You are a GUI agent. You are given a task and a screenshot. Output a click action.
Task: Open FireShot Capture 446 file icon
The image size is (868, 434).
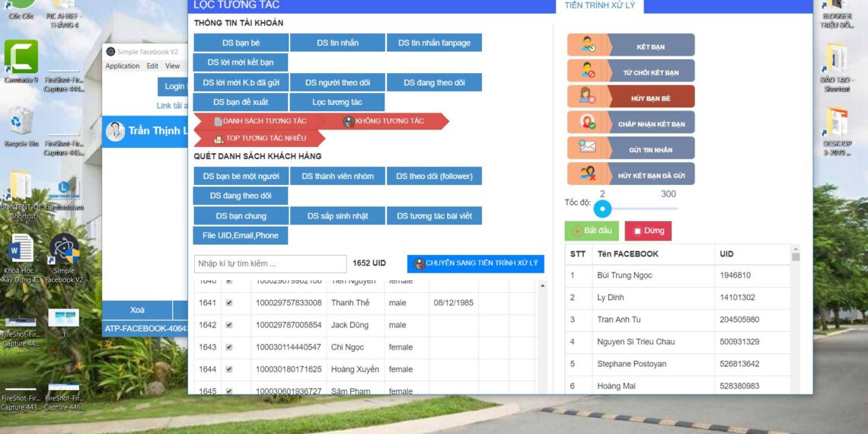64,397
